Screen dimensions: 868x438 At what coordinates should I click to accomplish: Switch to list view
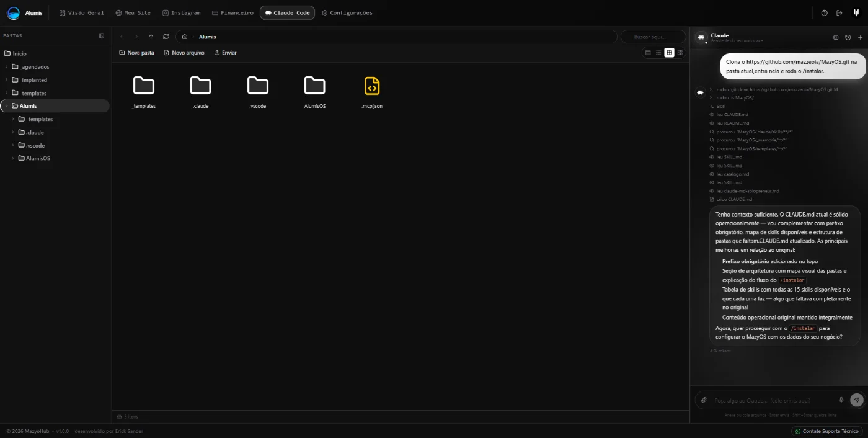click(658, 53)
